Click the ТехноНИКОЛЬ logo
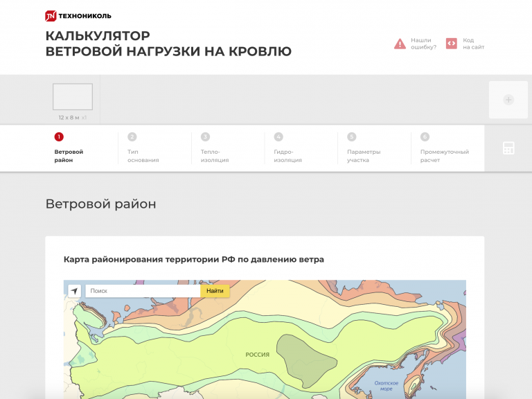The image size is (532, 399). pos(78,15)
